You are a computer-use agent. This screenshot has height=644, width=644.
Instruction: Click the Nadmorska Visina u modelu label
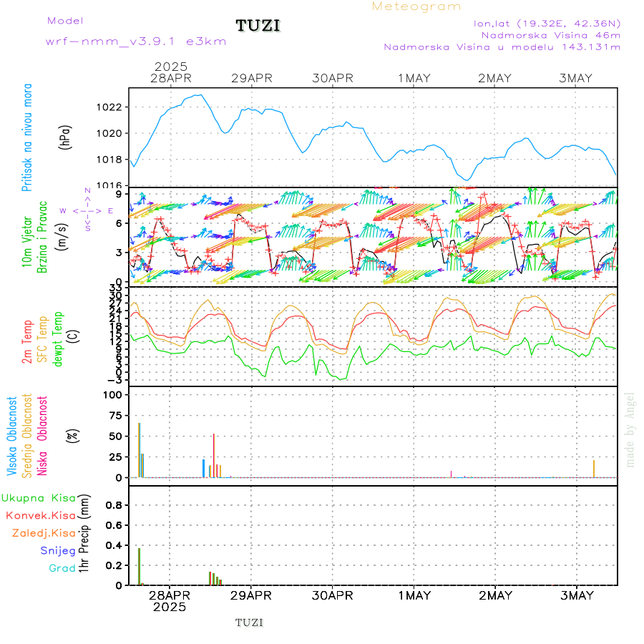coord(502,47)
